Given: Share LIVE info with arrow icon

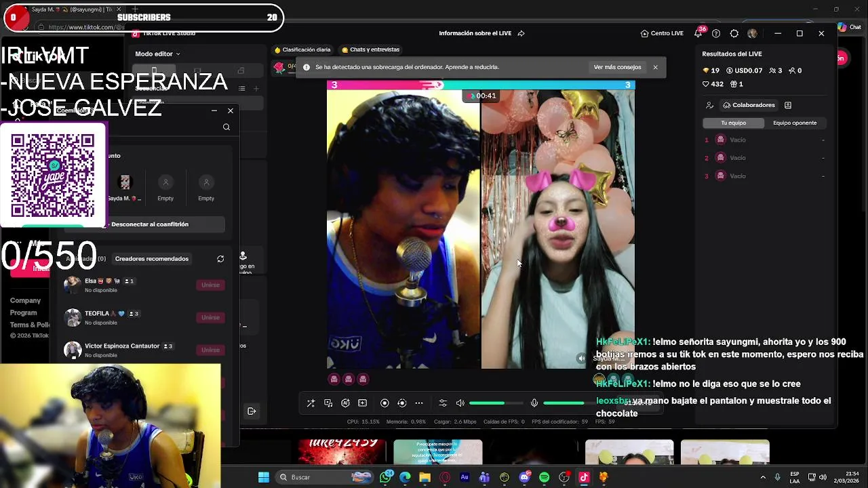Looking at the screenshot, I should pos(521,33).
